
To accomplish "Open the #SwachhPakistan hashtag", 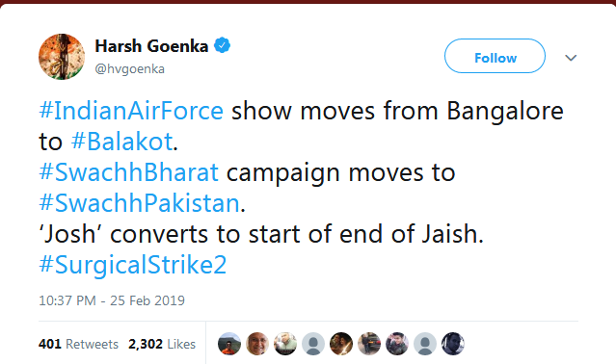I will coord(140,203).
